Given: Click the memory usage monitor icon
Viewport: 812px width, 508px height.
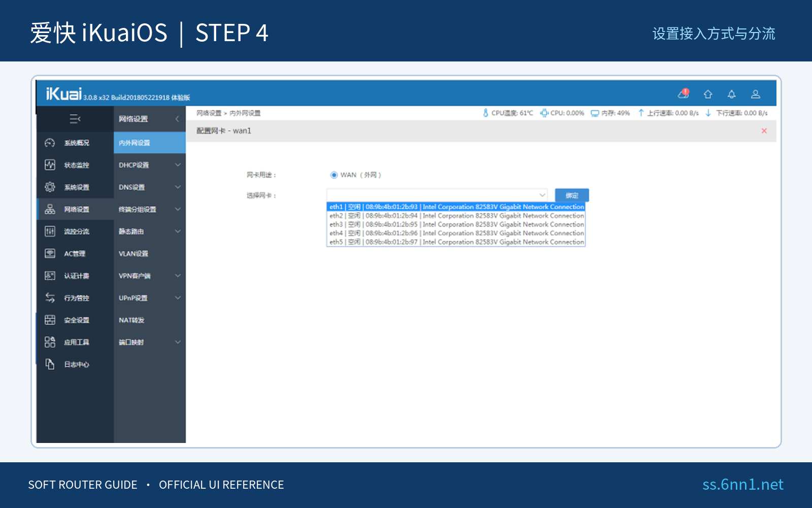Looking at the screenshot, I should [x=595, y=113].
